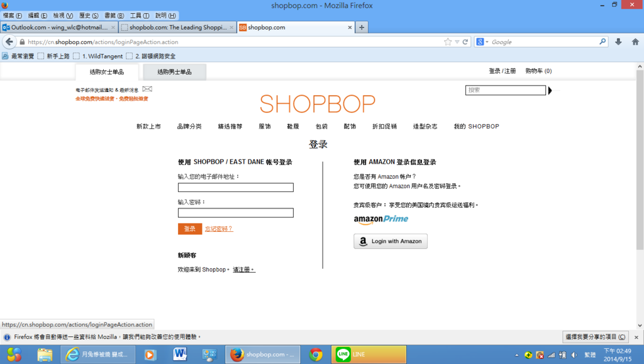
Task: Click the Windows start orb
Action: [14, 354]
